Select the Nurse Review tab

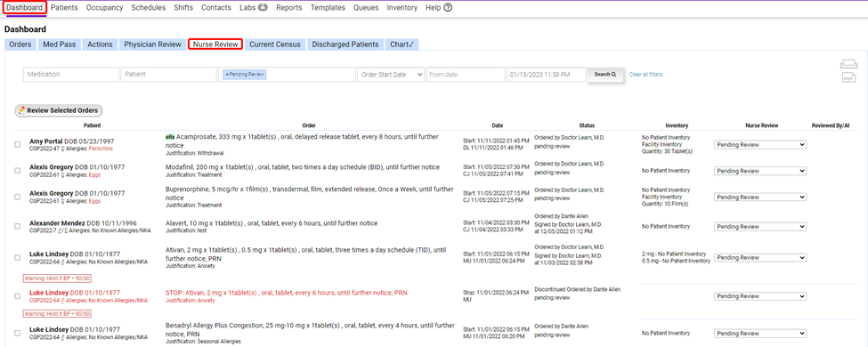(215, 44)
